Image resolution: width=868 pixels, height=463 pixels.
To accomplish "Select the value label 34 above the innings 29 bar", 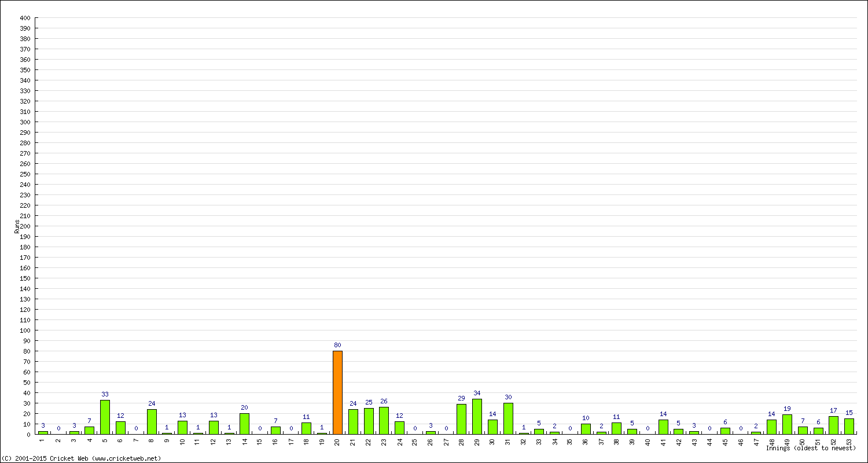I will tap(477, 393).
